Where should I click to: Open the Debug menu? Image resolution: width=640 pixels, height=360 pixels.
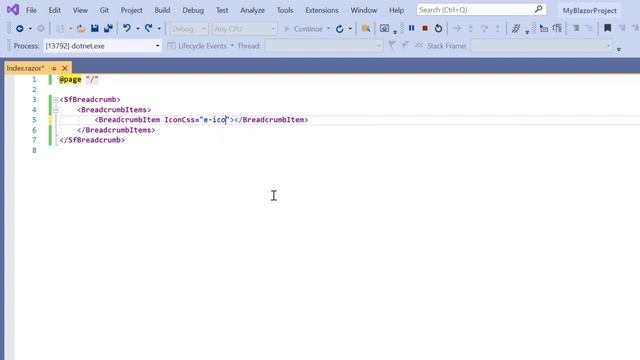(193, 10)
